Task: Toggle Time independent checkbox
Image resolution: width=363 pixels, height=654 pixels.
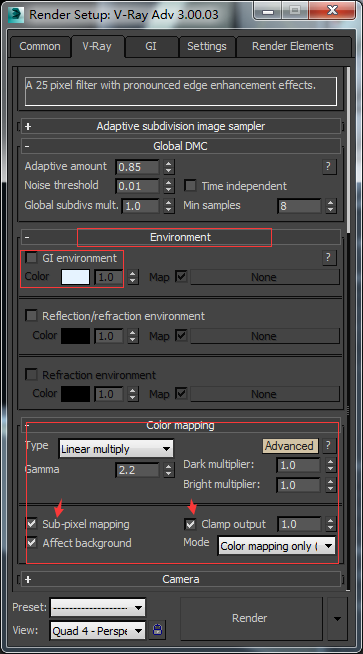Action: tap(190, 186)
